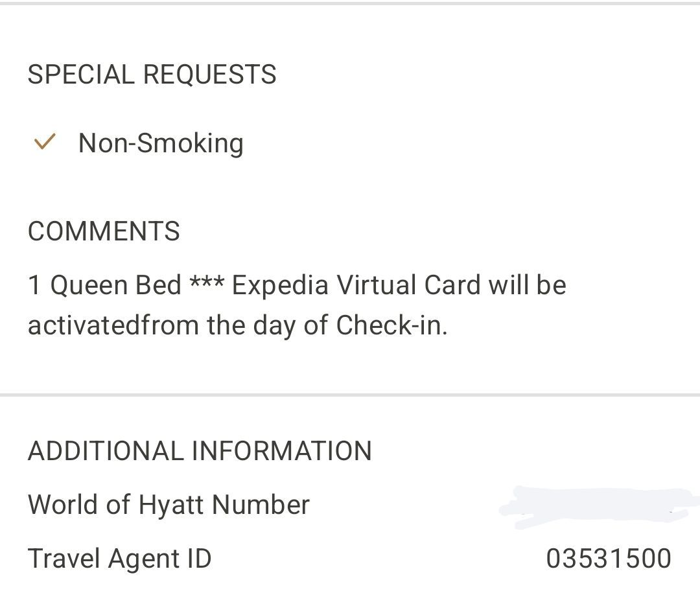
Task: Click the Travel Agent ID label
Action: [x=119, y=559]
